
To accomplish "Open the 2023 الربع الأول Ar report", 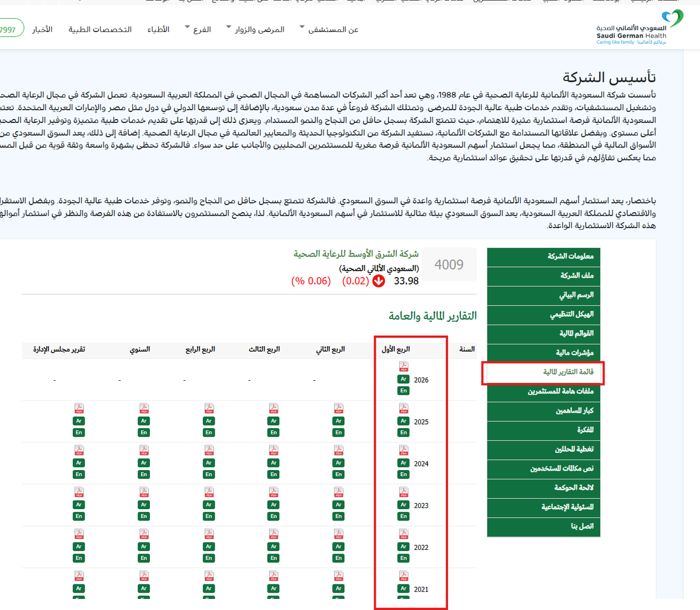I will pos(404,505).
